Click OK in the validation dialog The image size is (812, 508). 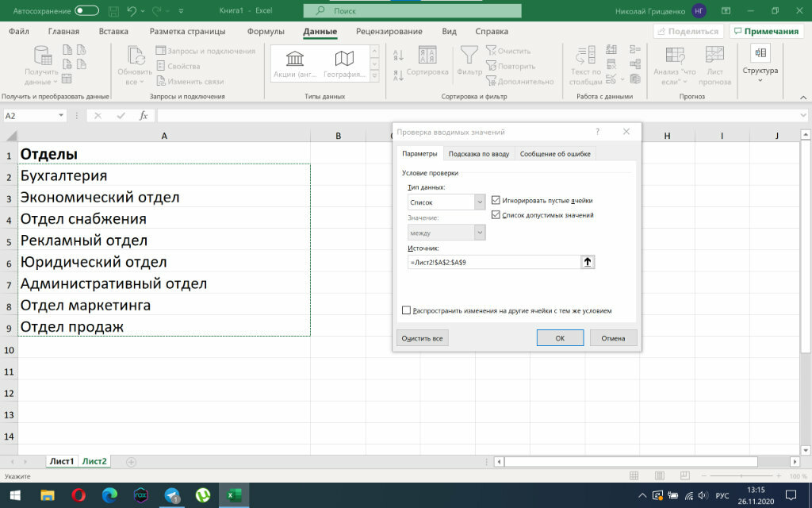click(x=560, y=338)
